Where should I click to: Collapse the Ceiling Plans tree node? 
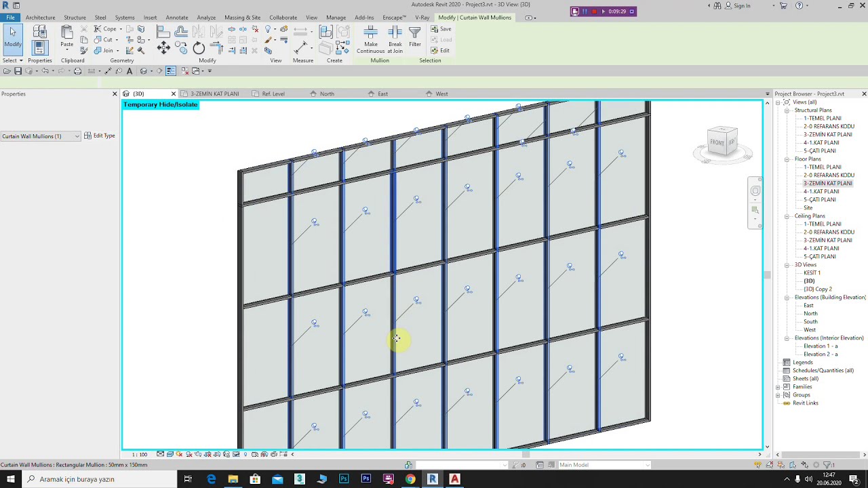coord(787,216)
